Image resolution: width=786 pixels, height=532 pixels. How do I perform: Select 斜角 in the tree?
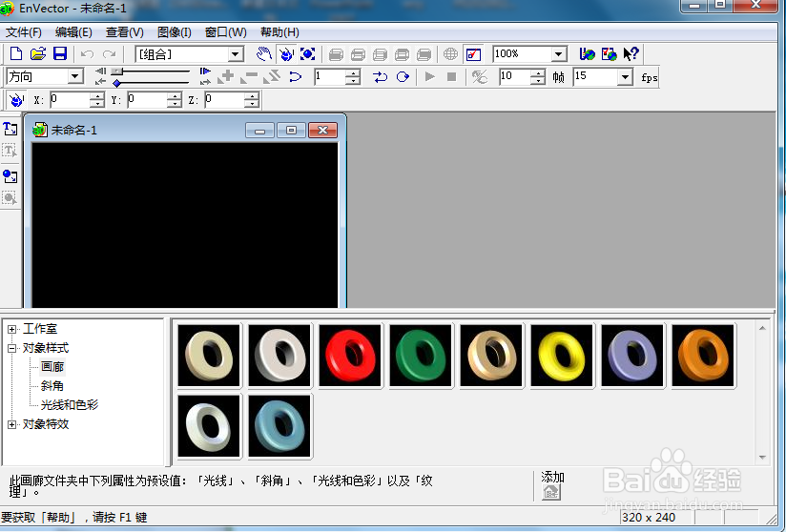pos(52,386)
